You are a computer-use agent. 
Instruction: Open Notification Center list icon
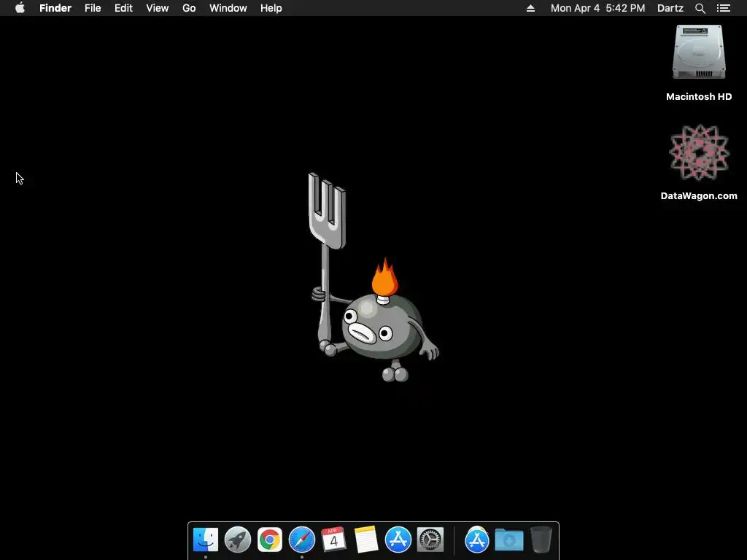[x=724, y=8]
